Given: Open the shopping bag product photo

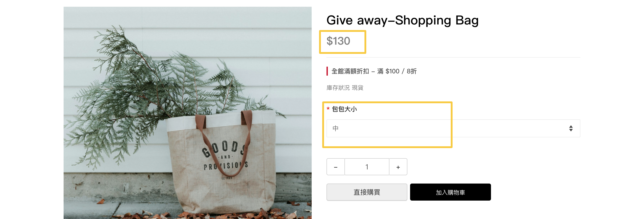Looking at the screenshot, I should (187, 113).
